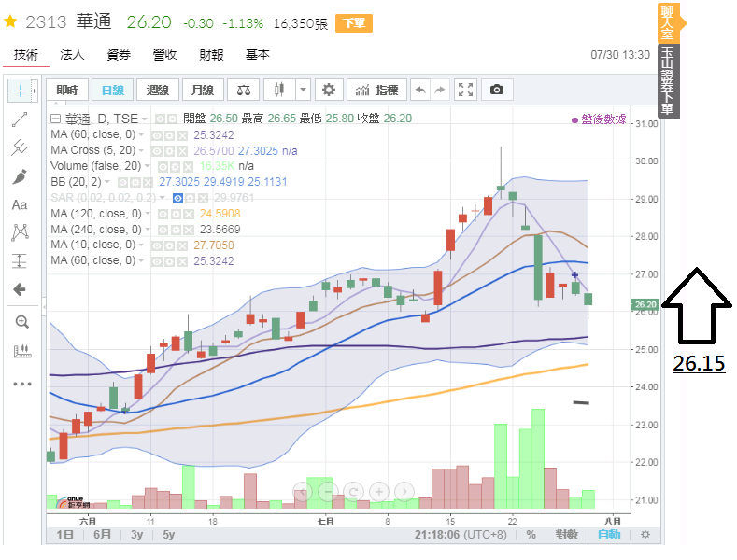Pick the text annotation tool

(20, 204)
